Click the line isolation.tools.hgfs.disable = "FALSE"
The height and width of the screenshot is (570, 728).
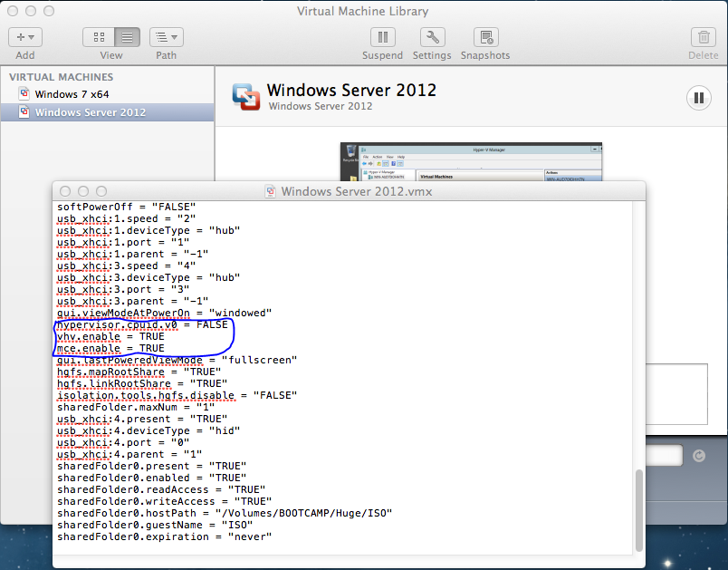point(177,395)
